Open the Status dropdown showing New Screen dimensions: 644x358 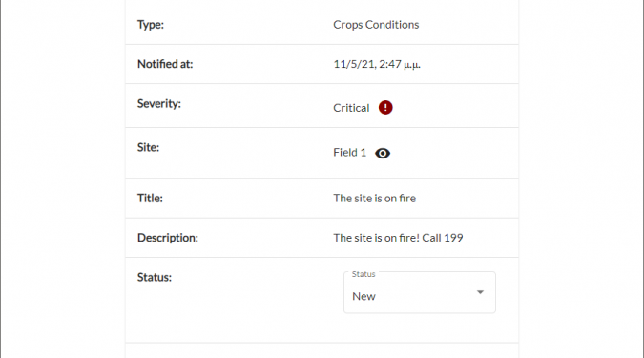(420, 292)
